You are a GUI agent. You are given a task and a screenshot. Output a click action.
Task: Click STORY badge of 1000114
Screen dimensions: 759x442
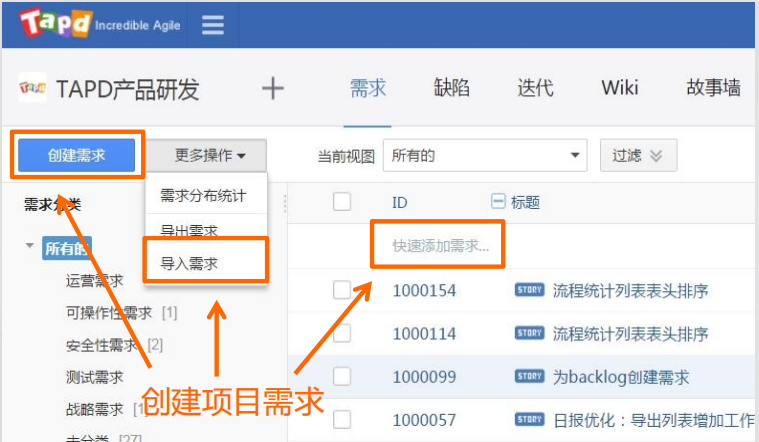point(530,333)
